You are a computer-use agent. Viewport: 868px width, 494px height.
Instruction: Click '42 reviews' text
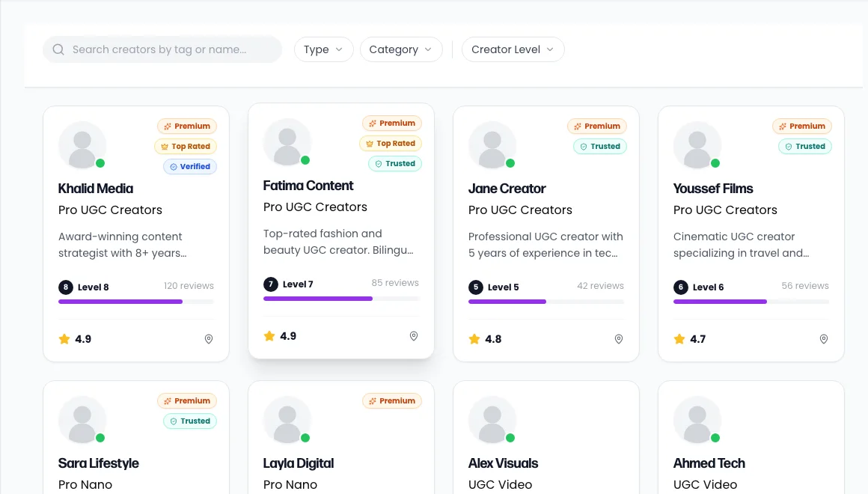pos(601,286)
